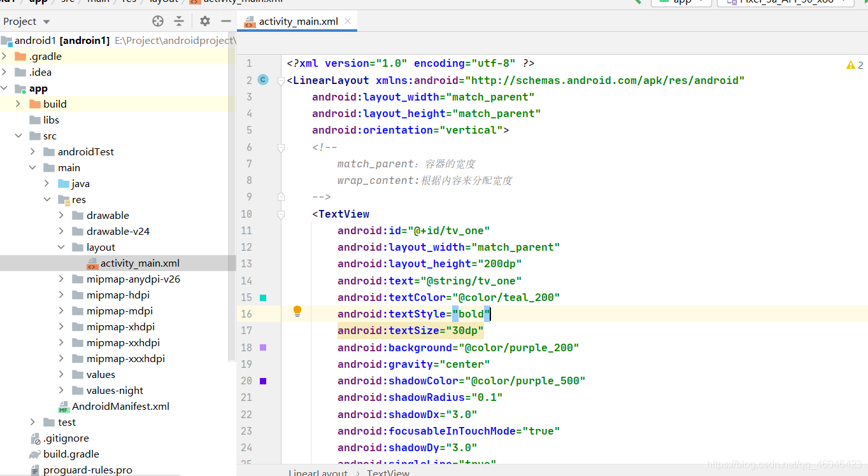
Task: Click the select opened file crosshair icon
Action: click(x=158, y=21)
